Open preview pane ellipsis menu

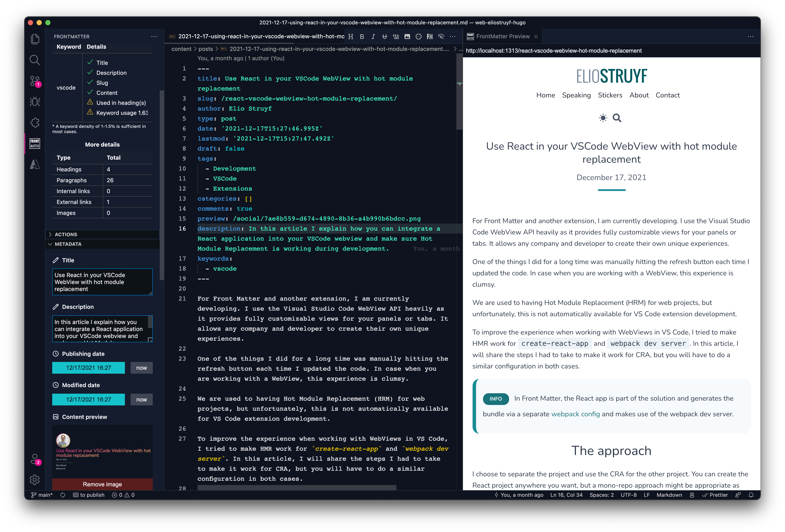click(751, 37)
